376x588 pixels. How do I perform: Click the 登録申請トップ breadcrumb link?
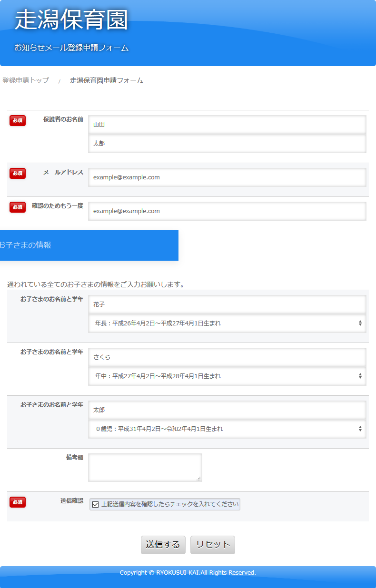click(26, 80)
